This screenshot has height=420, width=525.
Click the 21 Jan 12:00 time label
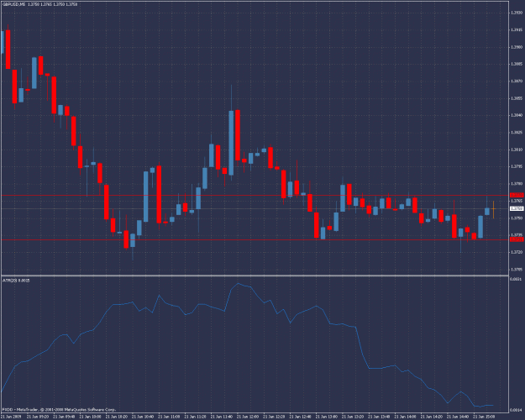(248, 417)
